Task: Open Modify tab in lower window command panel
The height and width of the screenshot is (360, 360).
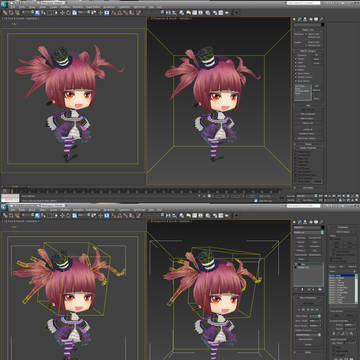Action: coord(300,222)
